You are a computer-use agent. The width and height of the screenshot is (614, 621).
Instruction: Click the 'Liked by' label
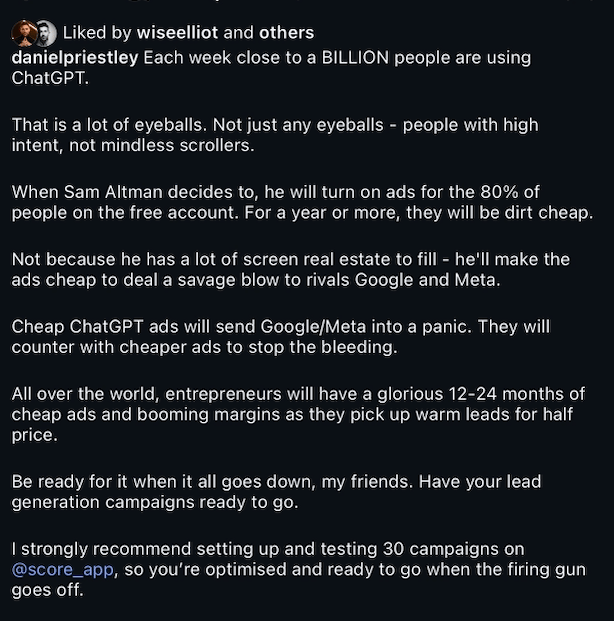97,33
